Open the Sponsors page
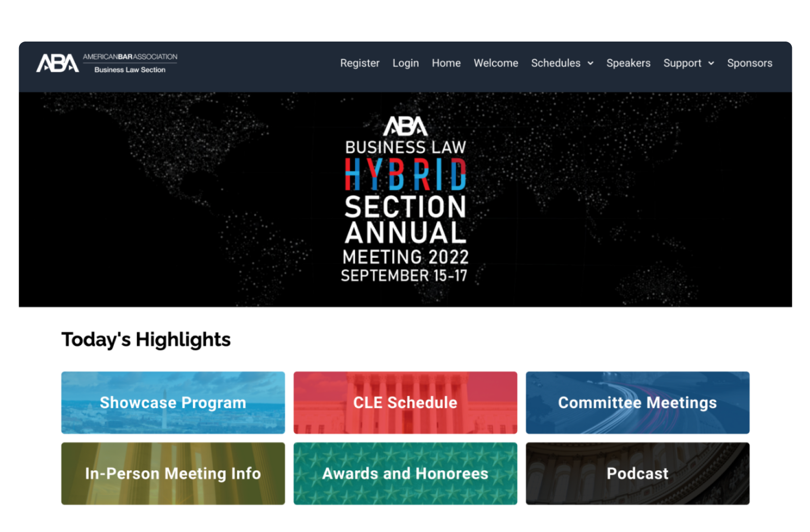 750,63
